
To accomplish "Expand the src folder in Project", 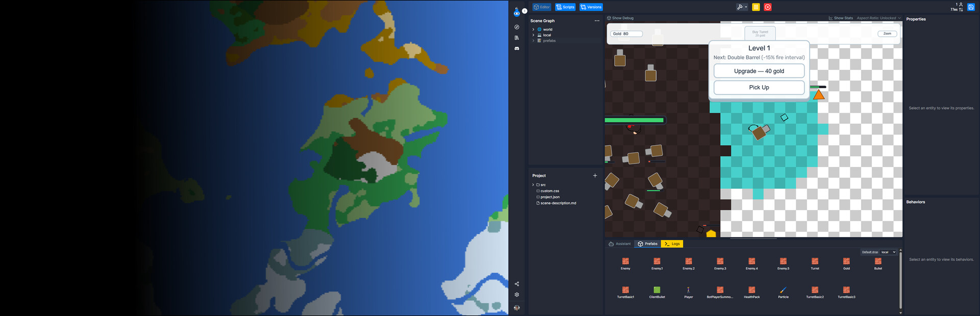I will coord(533,185).
